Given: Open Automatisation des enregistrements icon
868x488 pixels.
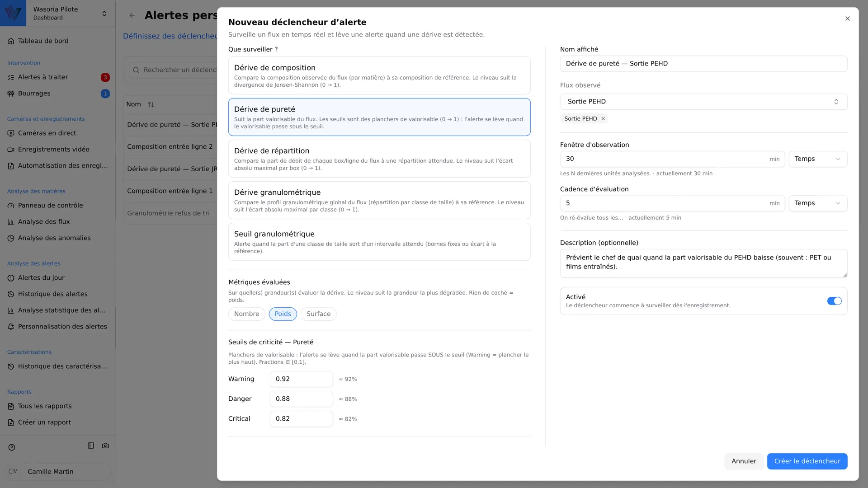Looking at the screenshot, I should coord(11,166).
